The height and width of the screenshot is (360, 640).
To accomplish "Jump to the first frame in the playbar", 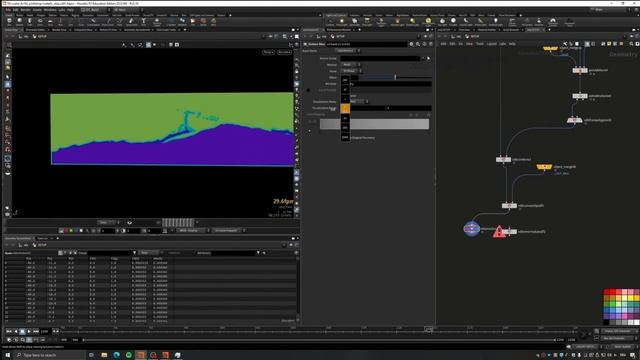I will pos(9,331).
